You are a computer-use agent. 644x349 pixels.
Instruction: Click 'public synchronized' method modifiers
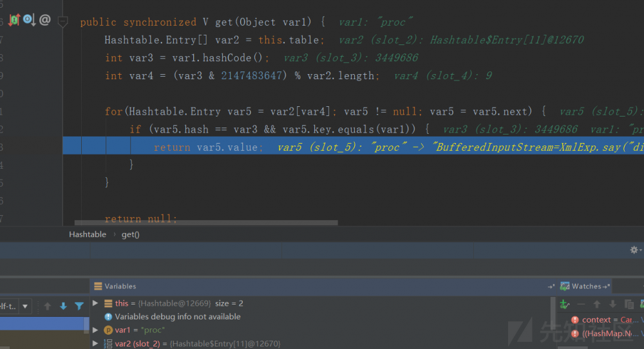coord(138,22)
